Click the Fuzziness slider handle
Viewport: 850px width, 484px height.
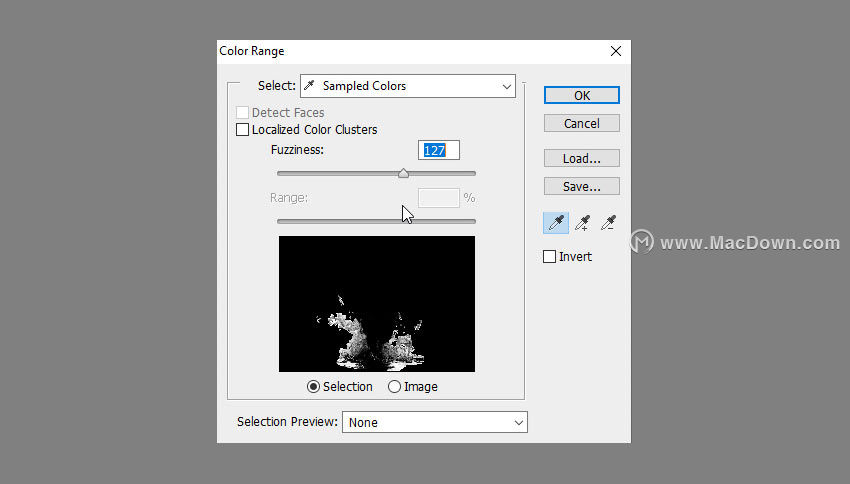pyautogui.click(x=403, y=173)
